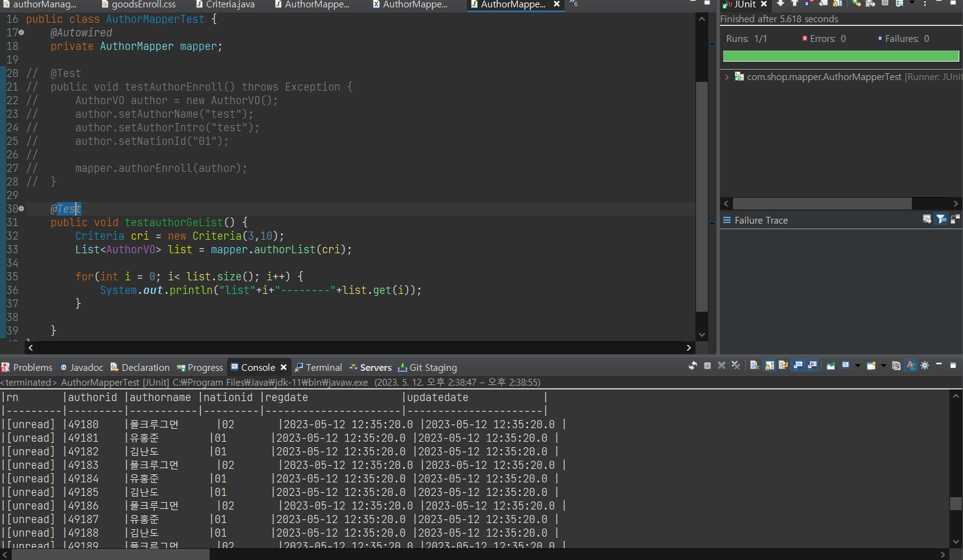Close the JUnit view tab
Screen dimensions: 963x560
click(x=764, y=4)
